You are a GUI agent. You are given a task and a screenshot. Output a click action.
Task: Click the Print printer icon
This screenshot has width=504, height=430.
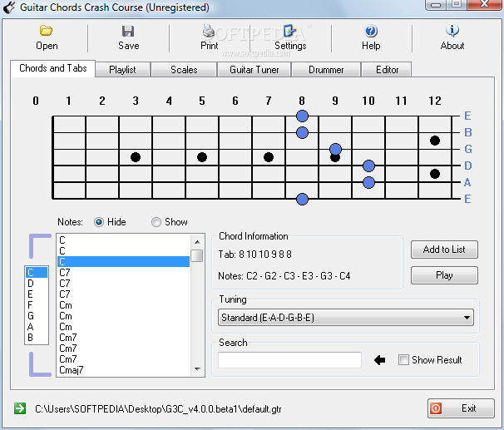click(x=209, y=31)
